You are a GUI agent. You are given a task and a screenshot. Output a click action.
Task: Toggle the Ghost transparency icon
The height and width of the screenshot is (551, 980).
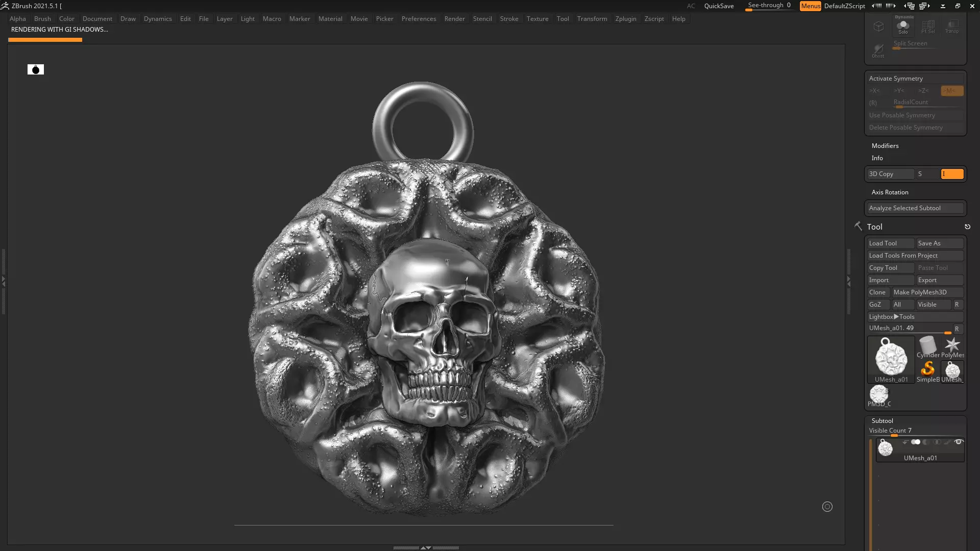(878, 51)
